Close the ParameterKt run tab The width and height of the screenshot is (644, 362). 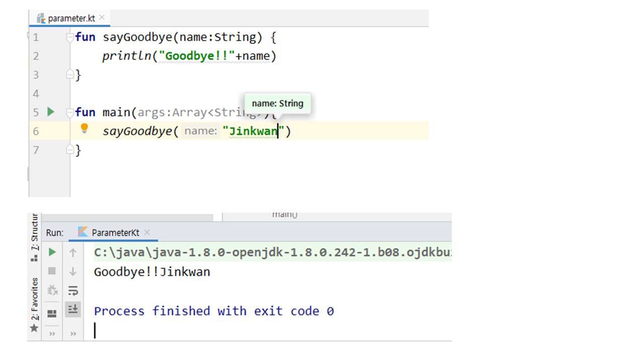tap(147, 233)
